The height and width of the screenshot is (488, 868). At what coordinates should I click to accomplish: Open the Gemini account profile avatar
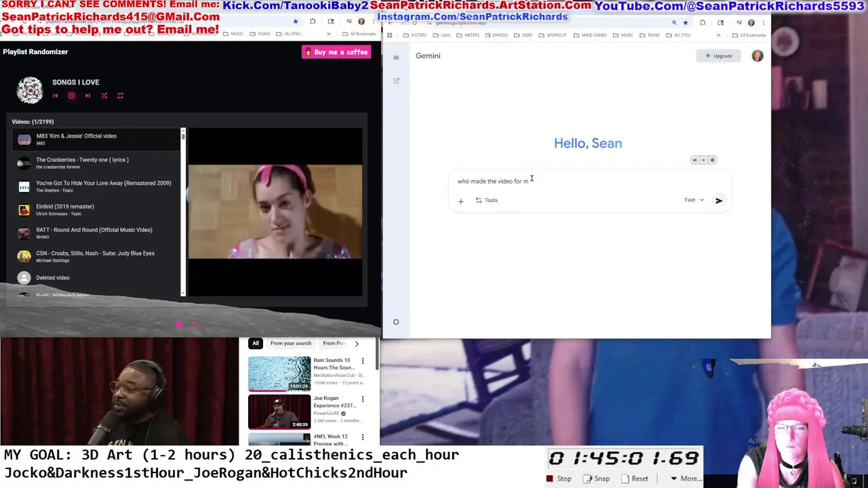pyautogui.click(x=757, y=56)
